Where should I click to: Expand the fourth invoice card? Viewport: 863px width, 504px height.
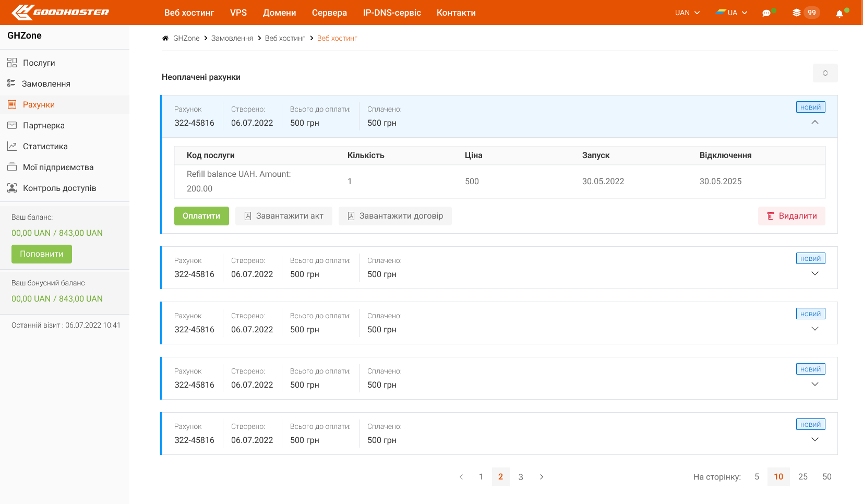(815, 384)
